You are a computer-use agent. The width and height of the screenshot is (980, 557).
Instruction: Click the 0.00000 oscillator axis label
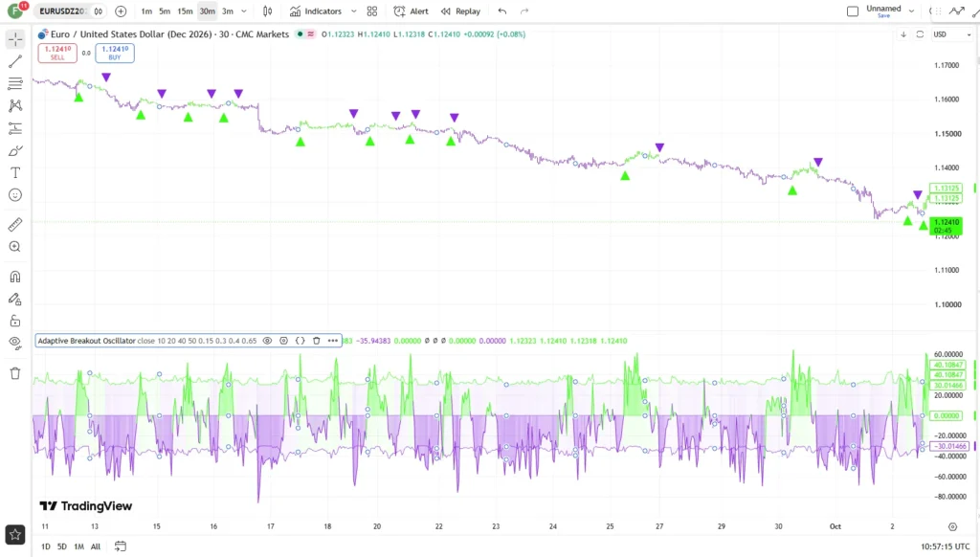947,415
